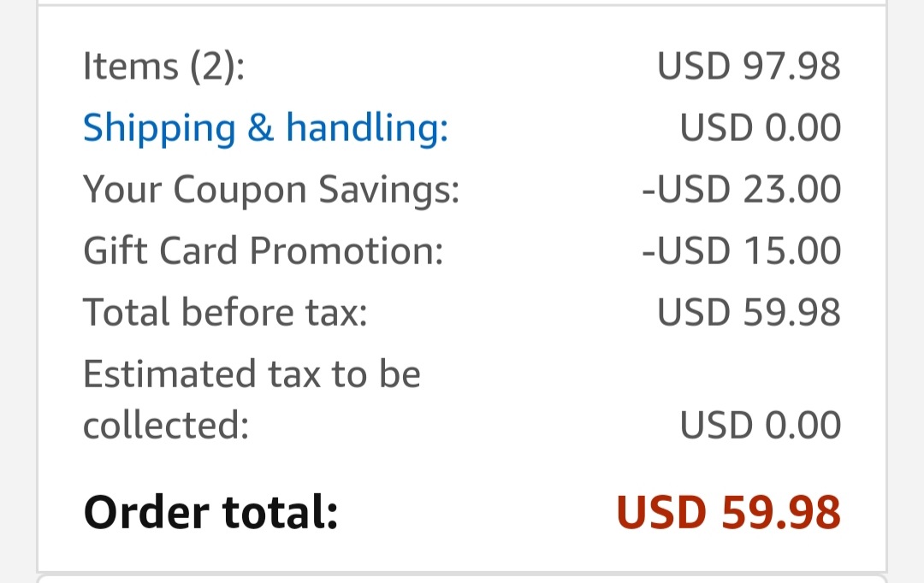Click the word 'Savings:' in the coupon row
The height and width of the screenshot is (583, 924).
[389, 190]
